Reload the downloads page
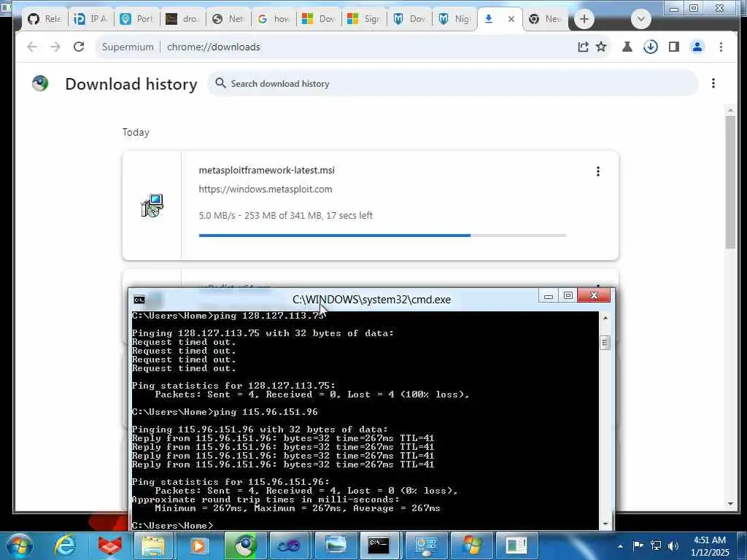 point(79,47)
